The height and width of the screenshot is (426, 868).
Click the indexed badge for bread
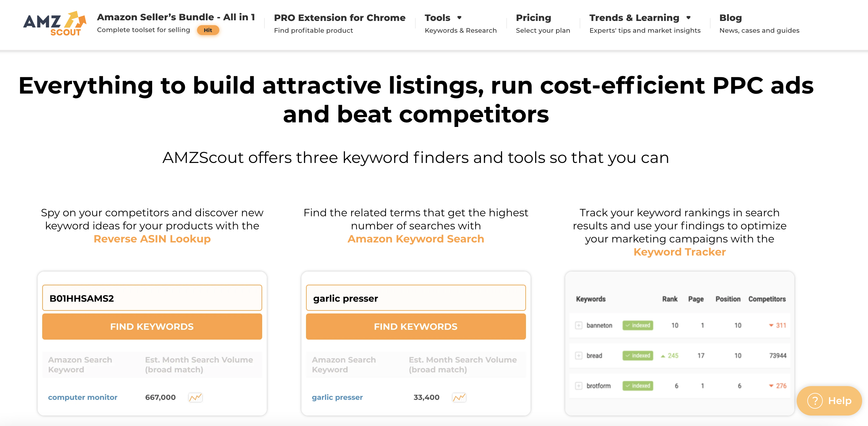coord(638,356)
